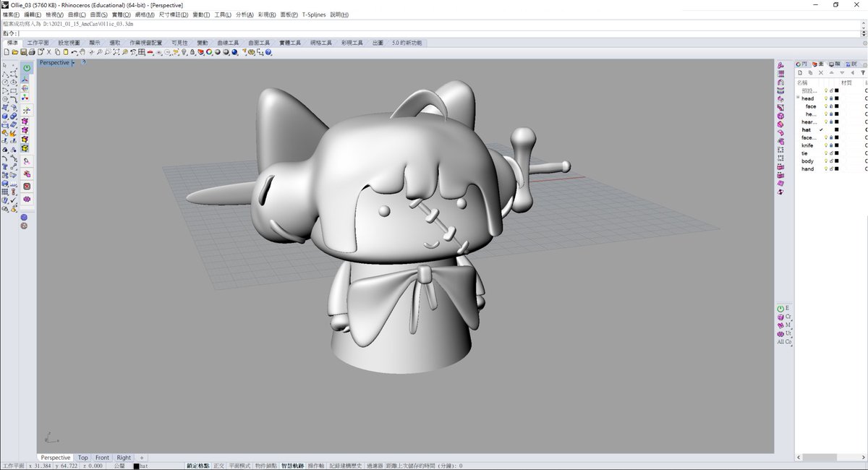
Task: Click the Save file disk icon
Action: point(23,52)
